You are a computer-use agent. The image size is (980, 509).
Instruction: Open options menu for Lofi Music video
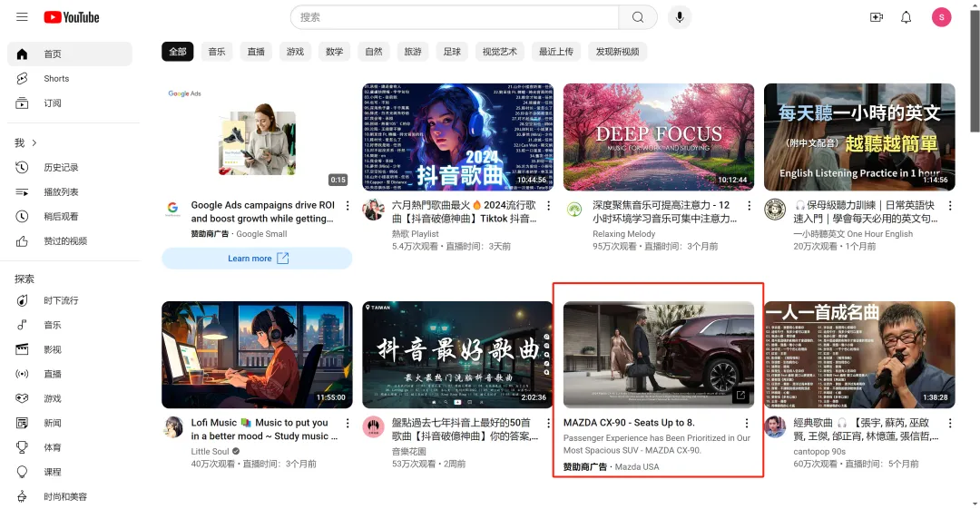[347, 424]
